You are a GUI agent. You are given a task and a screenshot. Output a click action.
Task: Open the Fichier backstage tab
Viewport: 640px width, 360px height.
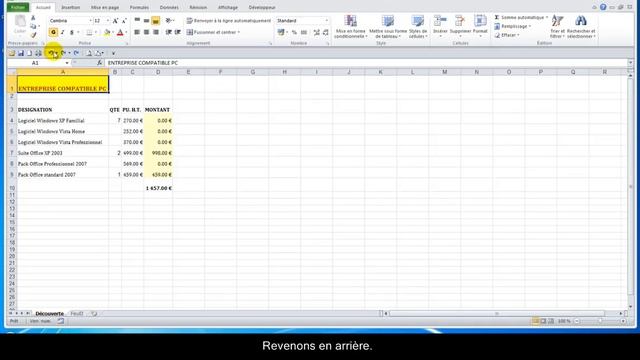click(18, 7)
